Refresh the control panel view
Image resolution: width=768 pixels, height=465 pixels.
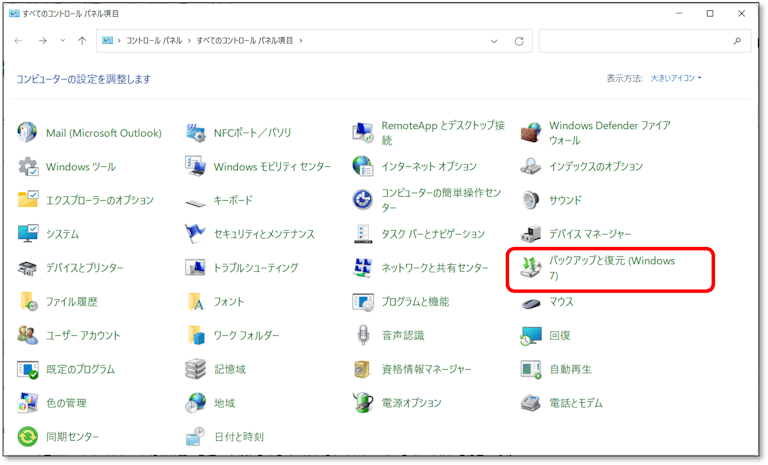click(519, 41)
